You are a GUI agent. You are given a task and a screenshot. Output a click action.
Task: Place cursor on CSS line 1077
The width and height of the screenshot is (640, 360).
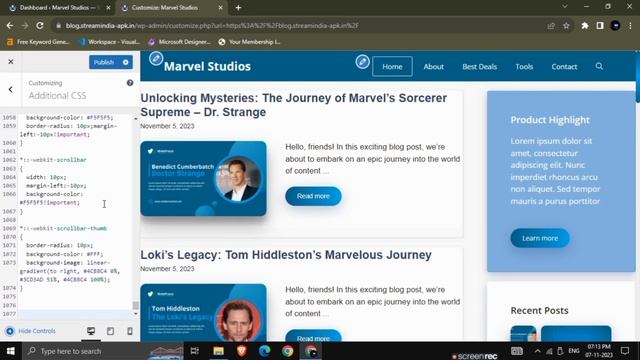click(x=76, y=314)
